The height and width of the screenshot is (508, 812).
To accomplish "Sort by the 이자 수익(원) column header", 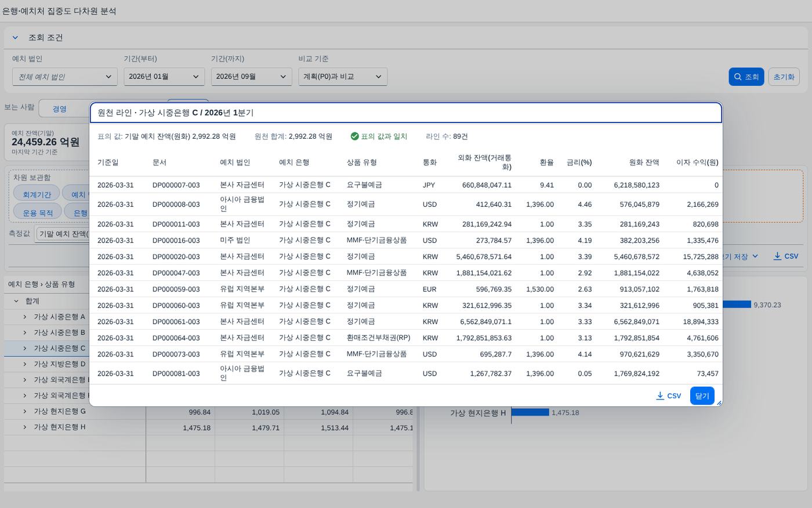I will [697, 163].
